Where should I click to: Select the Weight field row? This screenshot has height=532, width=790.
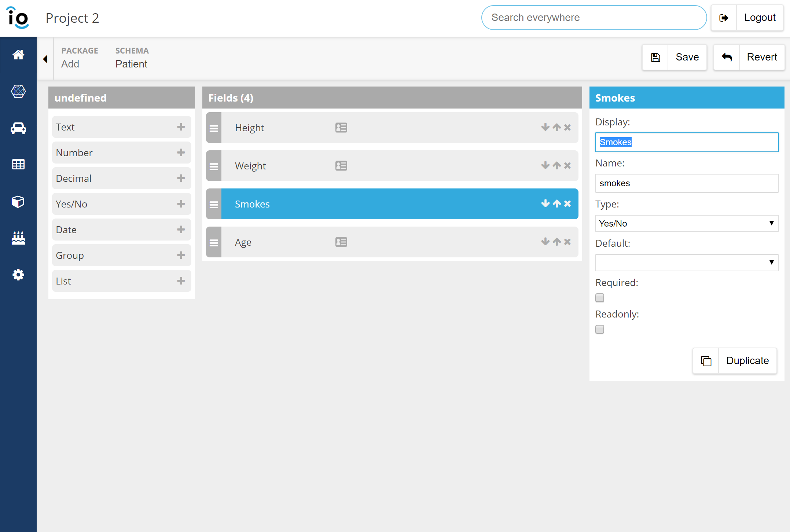[x=392, y=166]
